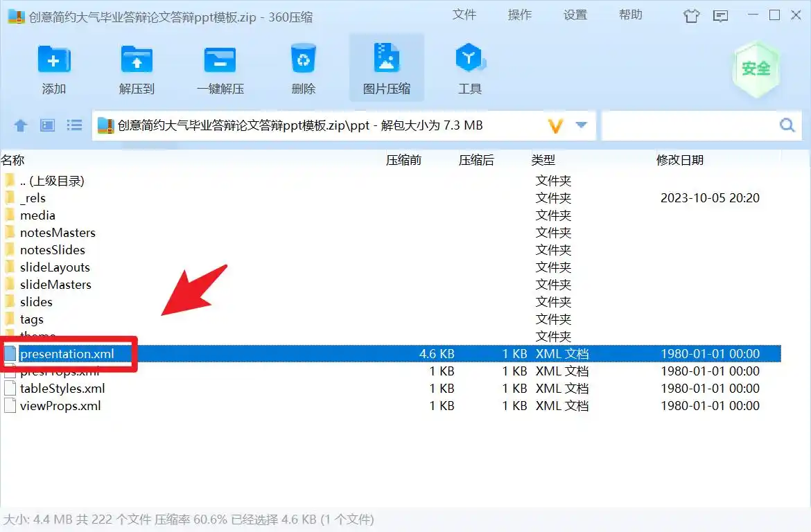Click the gift box icon near top right
The width and height of the screenshot is (811, 532).
[x=691, y=15]
